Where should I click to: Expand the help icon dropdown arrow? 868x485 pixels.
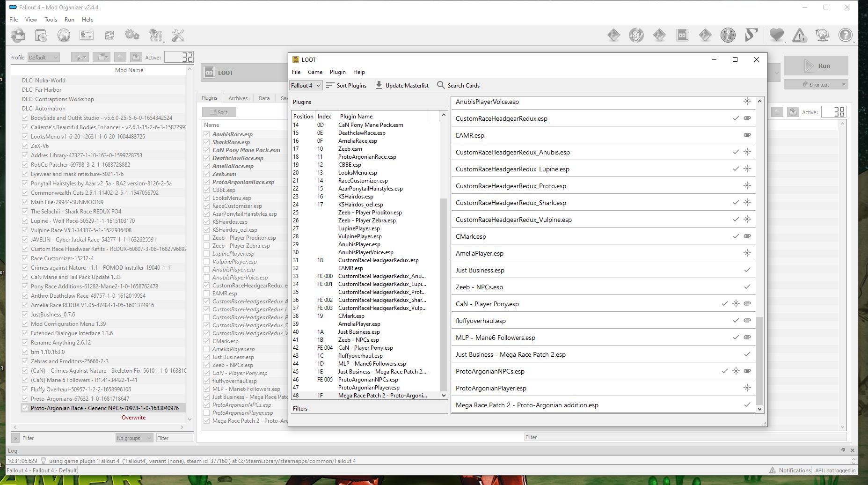854,42
